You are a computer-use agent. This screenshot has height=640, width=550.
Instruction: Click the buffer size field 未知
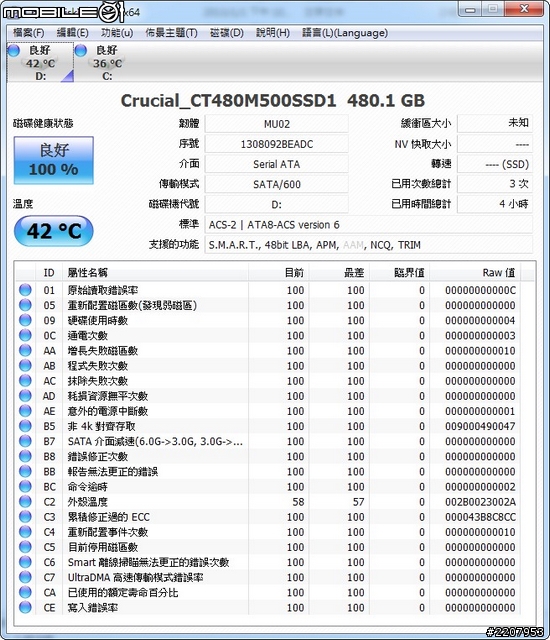(495, 123)
